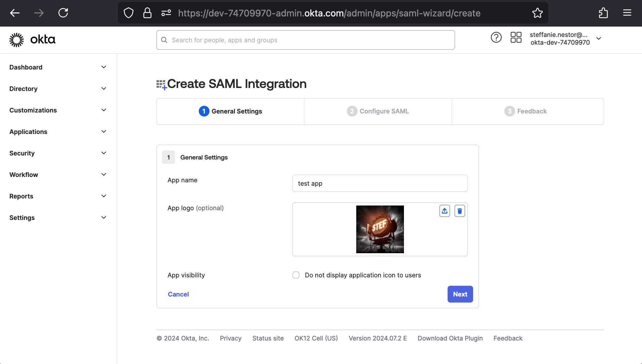The height and width of the screenshot is (364, 642).
Task: Click the padlock site security icon
Action: 147,13
